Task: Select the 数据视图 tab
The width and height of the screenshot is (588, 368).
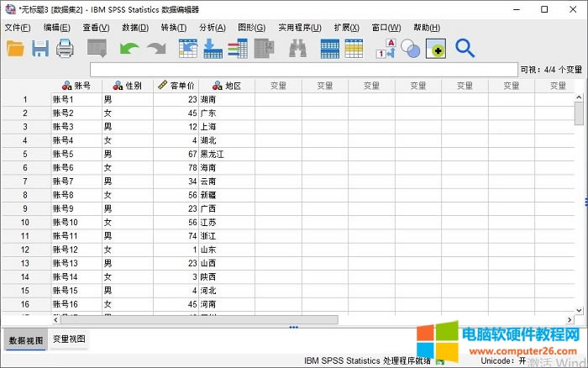Action: [25, 339]
